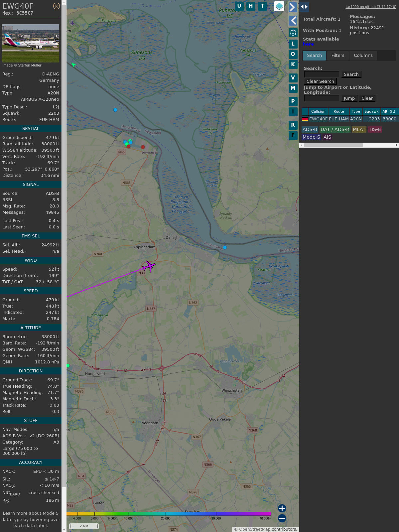Click the UAT / ADS-R legend label
This screenshot has width=399, height=532.
tap(335, 130)
